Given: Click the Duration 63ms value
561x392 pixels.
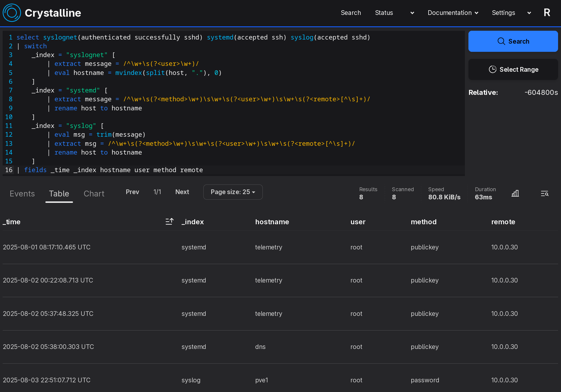Looking at the screenshot, I should coord(483,197).
